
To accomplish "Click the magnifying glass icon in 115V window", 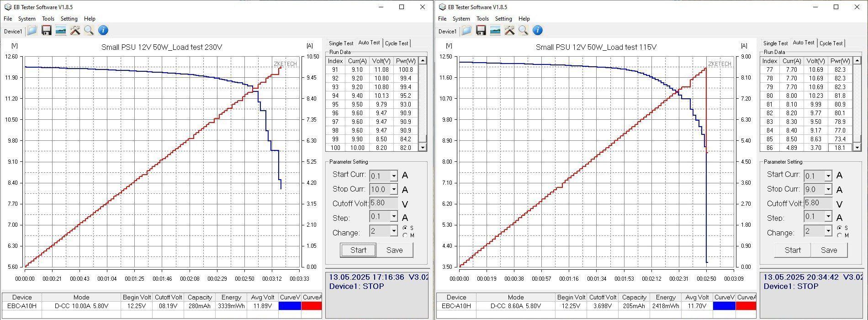I will (x=524, y=31).
